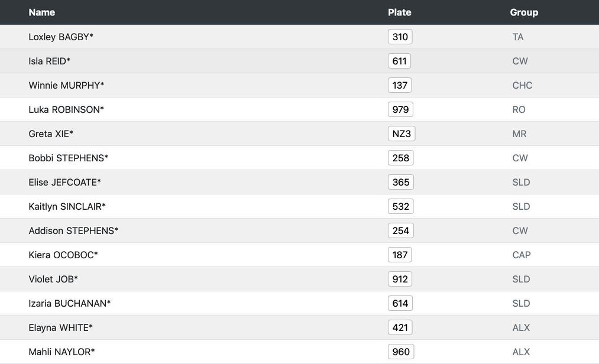The image size is (599, 364).
Task: Open Isla REID's entry
Action: pyautogui.click(x=50, y=61)
